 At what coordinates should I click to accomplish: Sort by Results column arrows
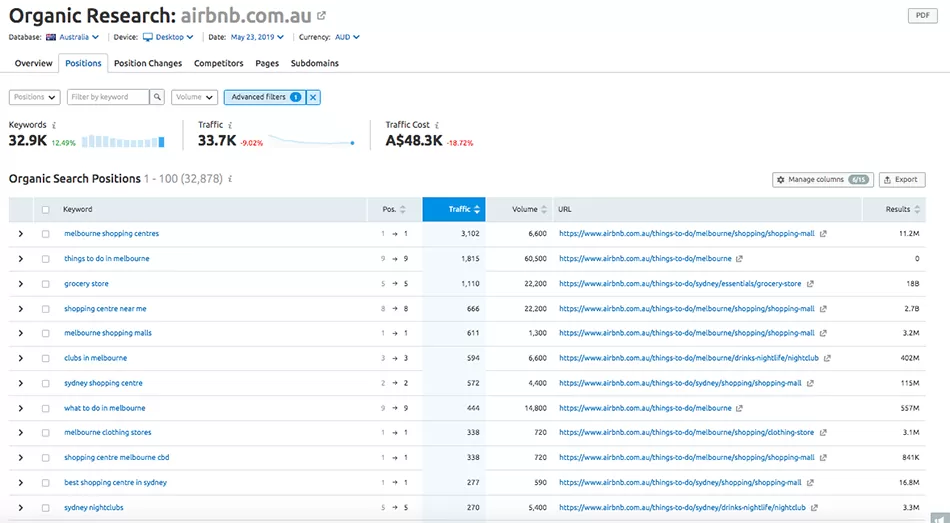(x=917, y=209)
